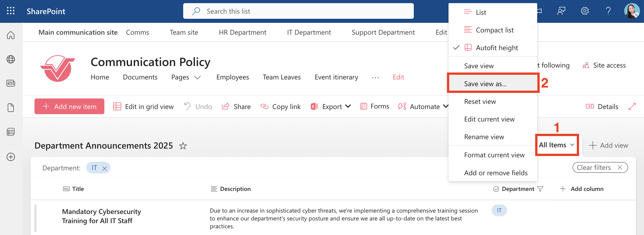Open the app launcher waffle icon
Image resolution: width=644 pixels, height=235 pixels.
[11, 11]
